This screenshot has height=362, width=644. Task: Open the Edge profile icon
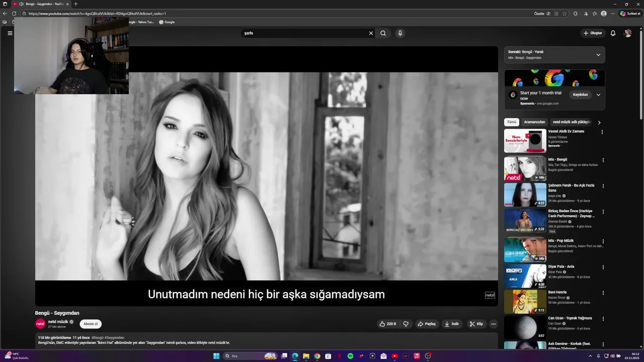coord(604,14)
